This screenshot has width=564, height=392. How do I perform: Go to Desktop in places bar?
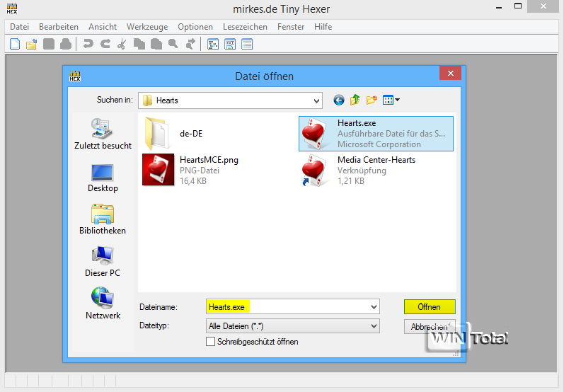click(103, 179)
